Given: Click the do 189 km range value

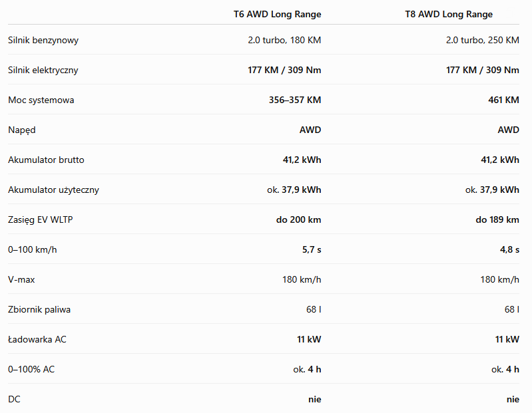Looking at the screenshot, I should 497,219.
